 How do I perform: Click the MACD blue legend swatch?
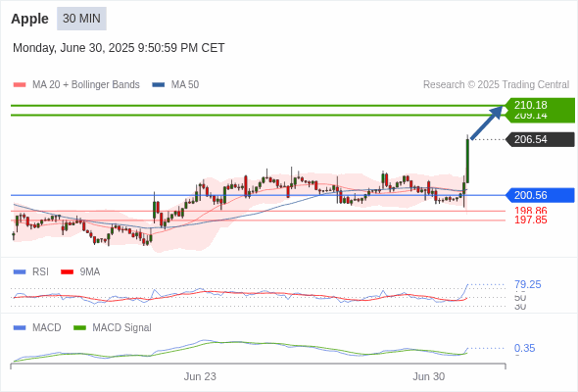pyautogui.click(x=20, y=328)
